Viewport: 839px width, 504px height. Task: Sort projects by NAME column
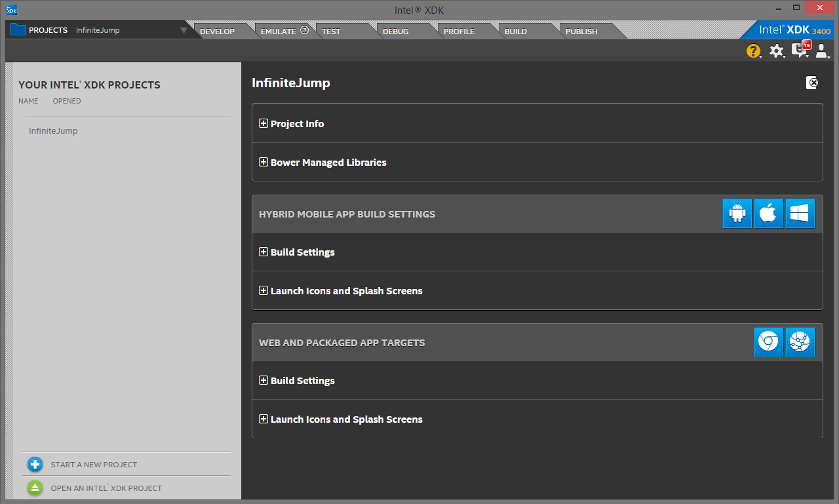(x=28, y=101)
